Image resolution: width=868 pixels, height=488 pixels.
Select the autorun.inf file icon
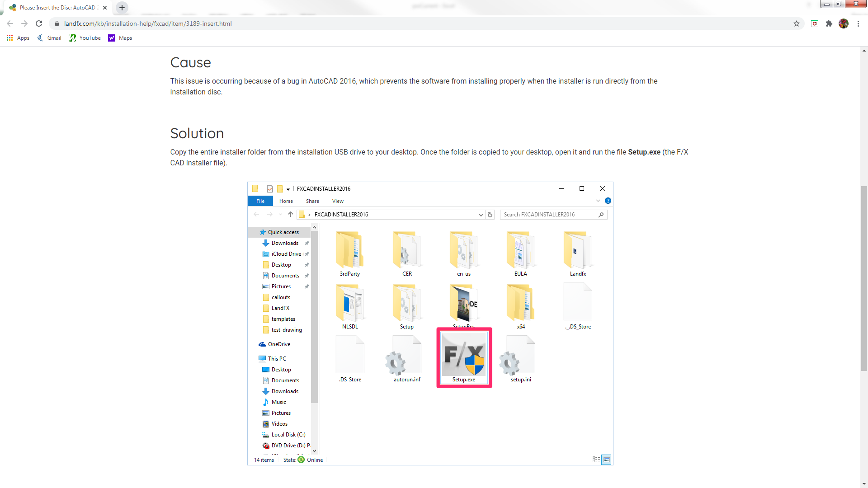point(403,355)
